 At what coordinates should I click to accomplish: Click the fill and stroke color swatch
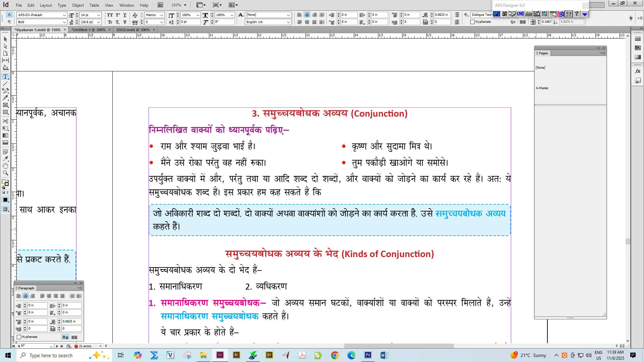coord(5,182)
